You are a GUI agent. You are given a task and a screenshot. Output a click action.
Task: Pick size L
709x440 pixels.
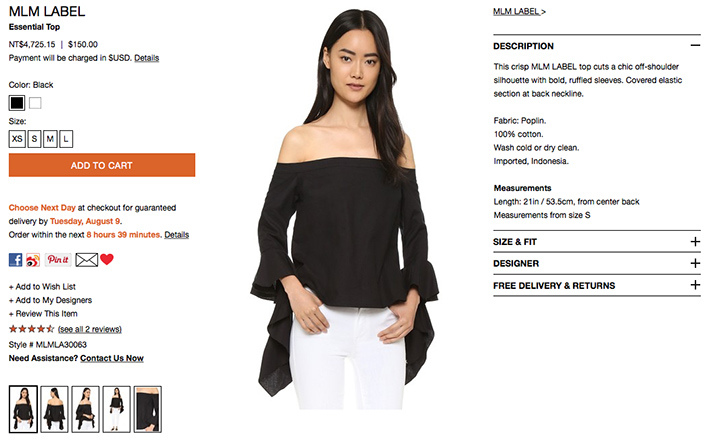[x=66, y=139]
